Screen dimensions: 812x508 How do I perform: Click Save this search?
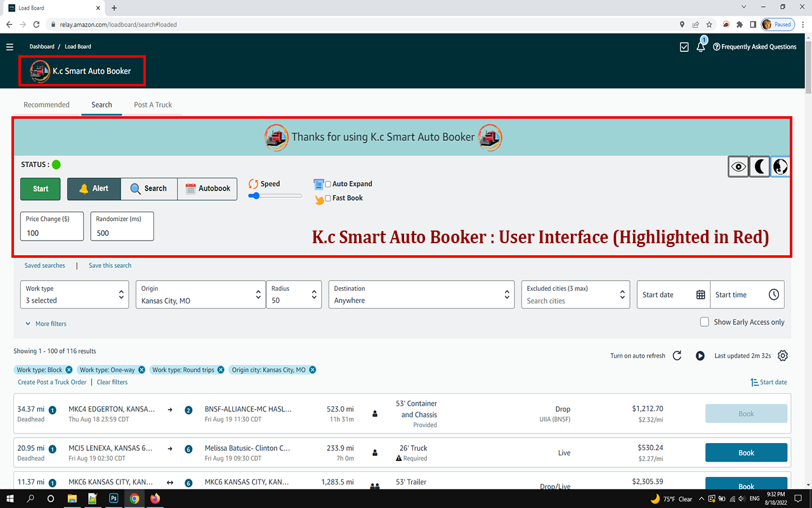pos(110,265)
